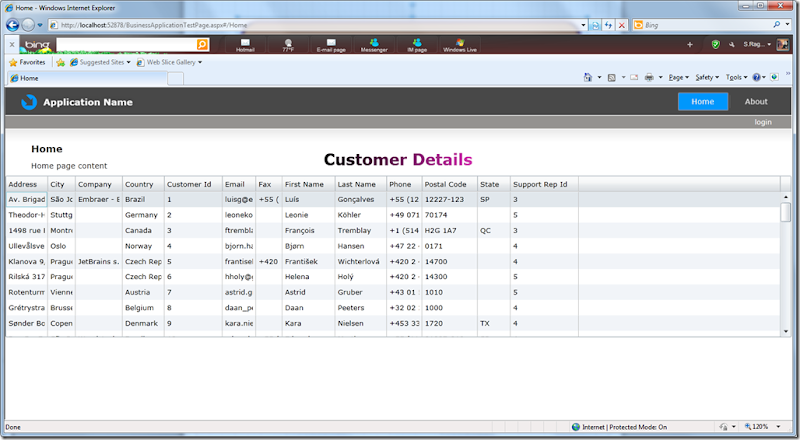Open the E-mail page toolbar icon
Viewport: 800px width, 440px height.
[x=331, y=45]
